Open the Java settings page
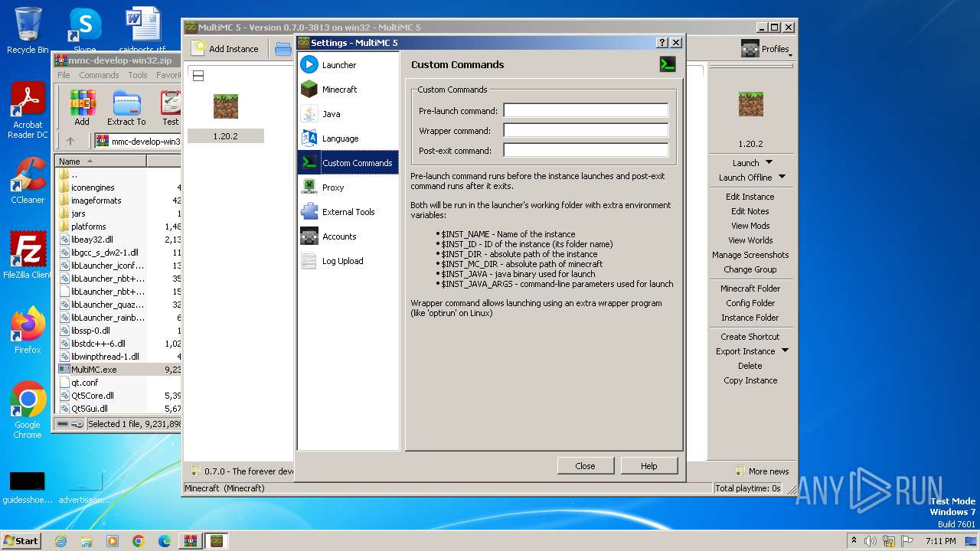This screenshot has height=551, width=980. click(348, 114)
